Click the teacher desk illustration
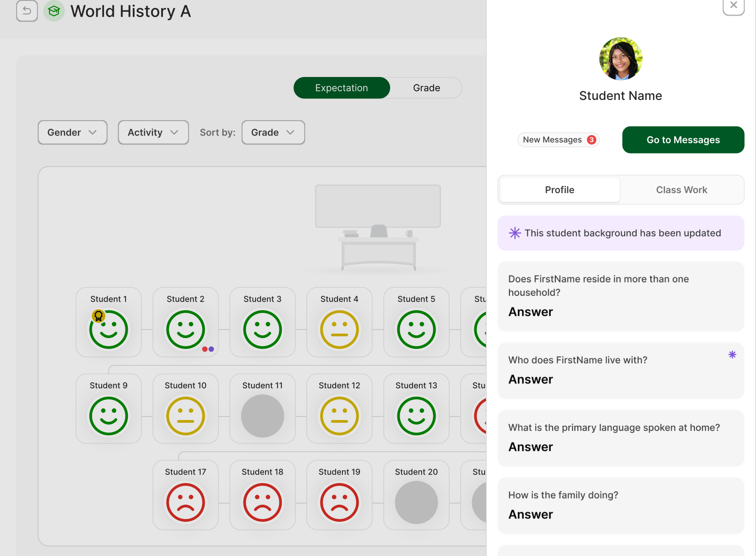Viewport: 756px width, 556px height. pos(378,248)
